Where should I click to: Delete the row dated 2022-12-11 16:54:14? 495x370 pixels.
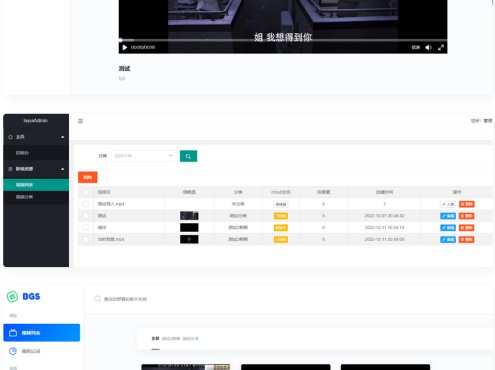coord(467,228)
